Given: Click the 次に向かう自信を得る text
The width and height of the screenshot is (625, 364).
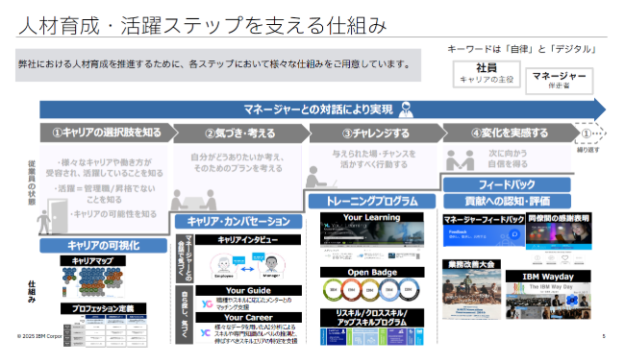Looking at the screenshot, I should click(508, 158).
